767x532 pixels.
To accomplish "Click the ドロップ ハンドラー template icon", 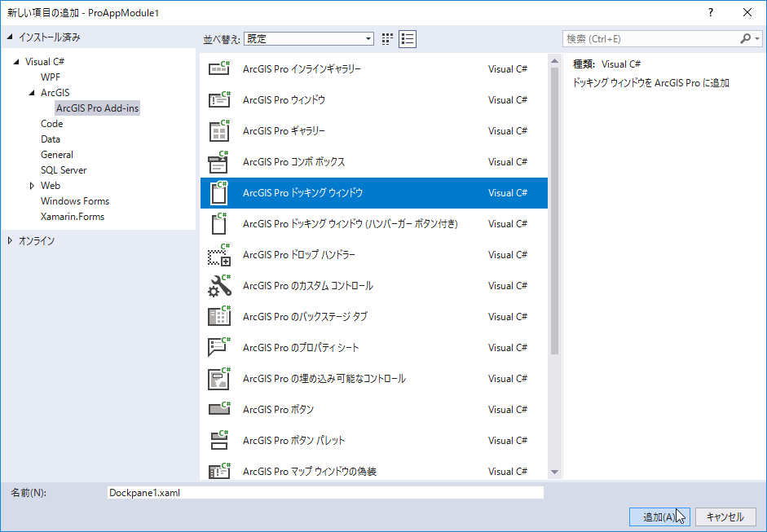I will click(219, 255).
